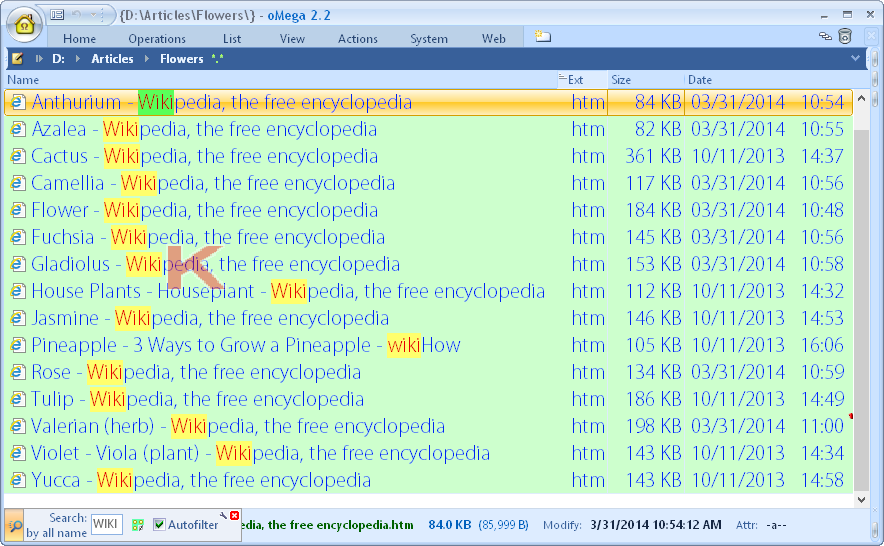Click the Azalea file's htm icon
Image resolution: width=884 pixels, height=546 pixels.
tap(18, 129)
